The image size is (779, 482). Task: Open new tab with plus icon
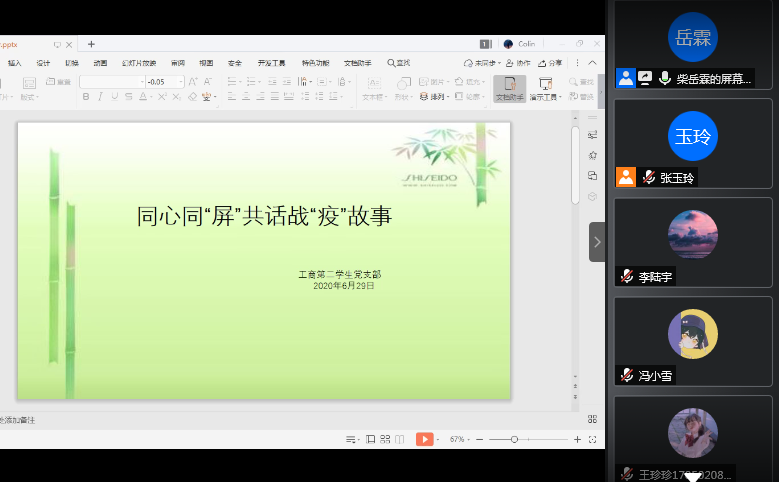pyautogui.click(x=91, y=44)
